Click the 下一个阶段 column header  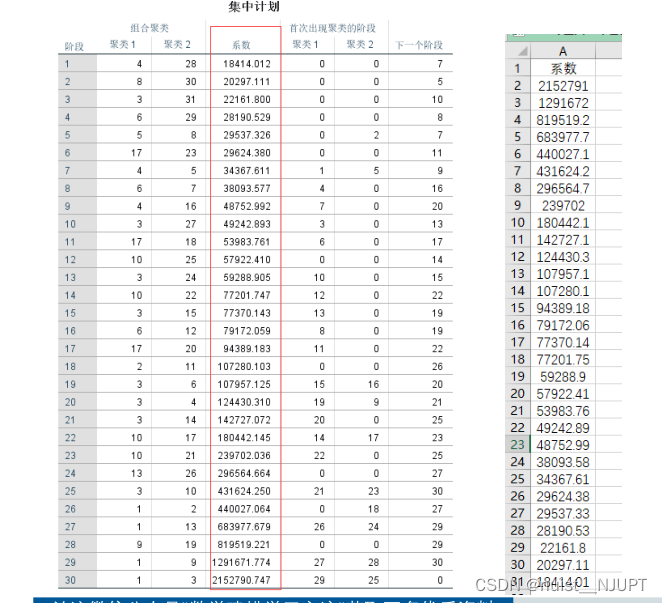click(x=419, y=45)
